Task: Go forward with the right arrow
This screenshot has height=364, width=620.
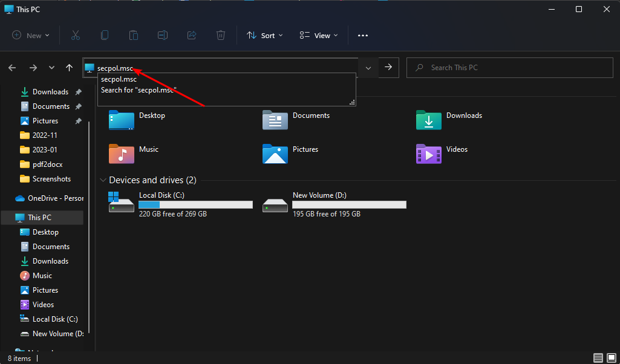Action: (33, 68)
